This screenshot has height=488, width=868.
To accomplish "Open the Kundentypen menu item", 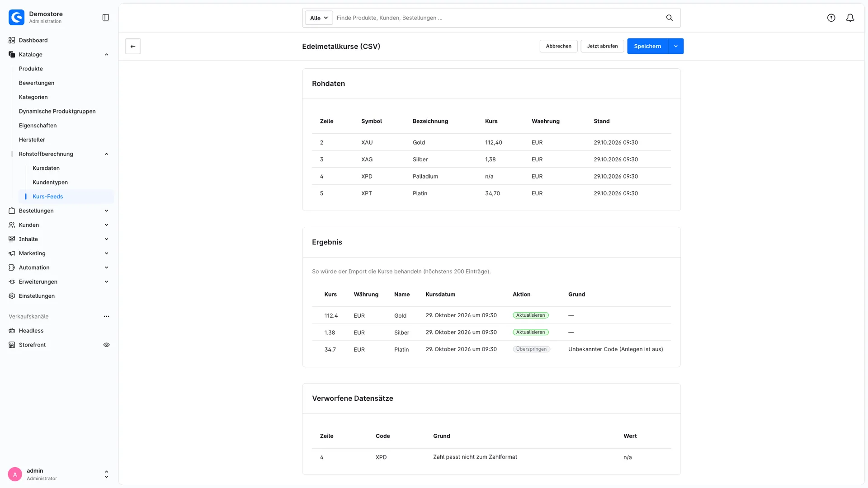I will (x=50, y=183).
